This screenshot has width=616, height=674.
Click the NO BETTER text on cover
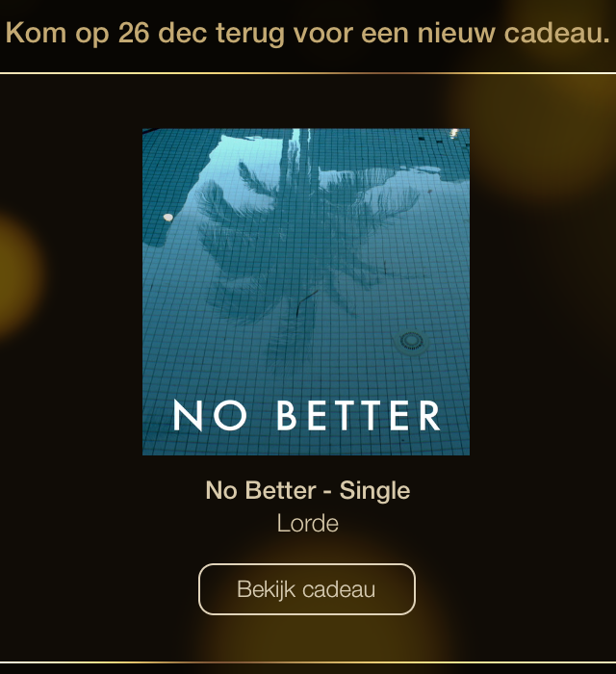[307, 415]
